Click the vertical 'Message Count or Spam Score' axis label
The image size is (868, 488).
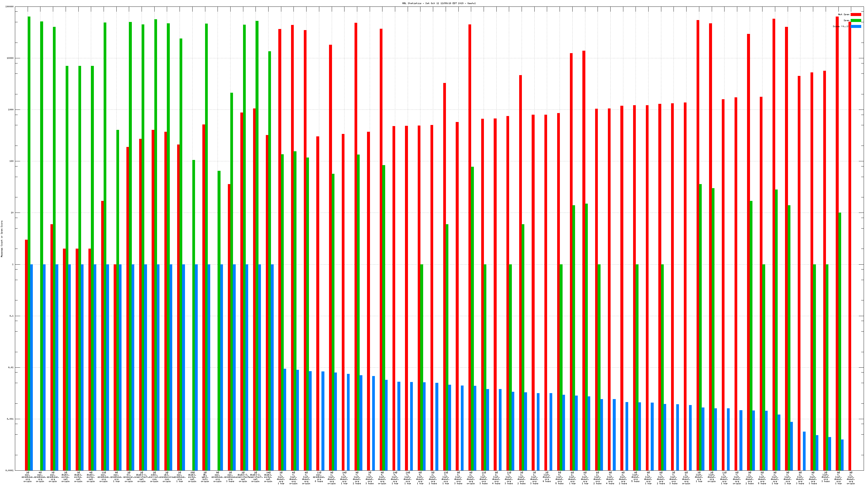(2, 239)
